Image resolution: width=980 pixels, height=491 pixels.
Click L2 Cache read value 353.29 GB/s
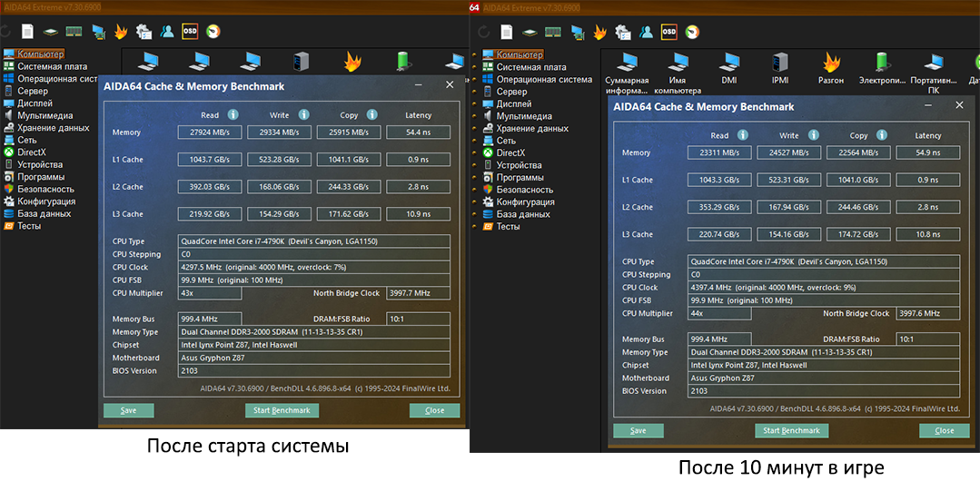point(719,207)
